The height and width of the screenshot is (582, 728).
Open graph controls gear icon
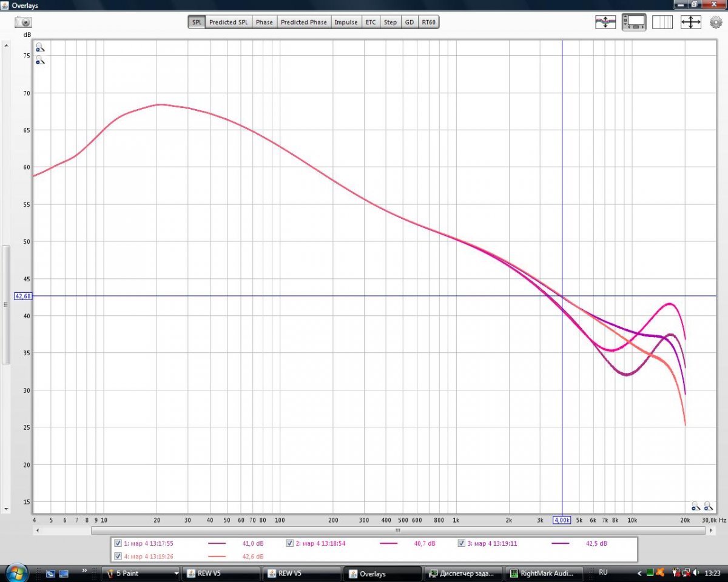tap(716, 22)
